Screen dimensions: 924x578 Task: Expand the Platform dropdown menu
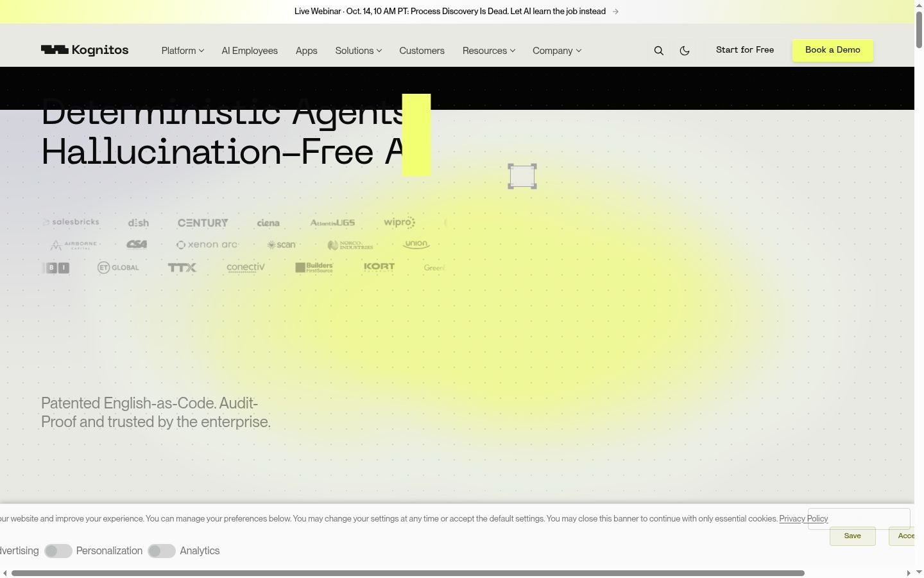click(183, 51)
